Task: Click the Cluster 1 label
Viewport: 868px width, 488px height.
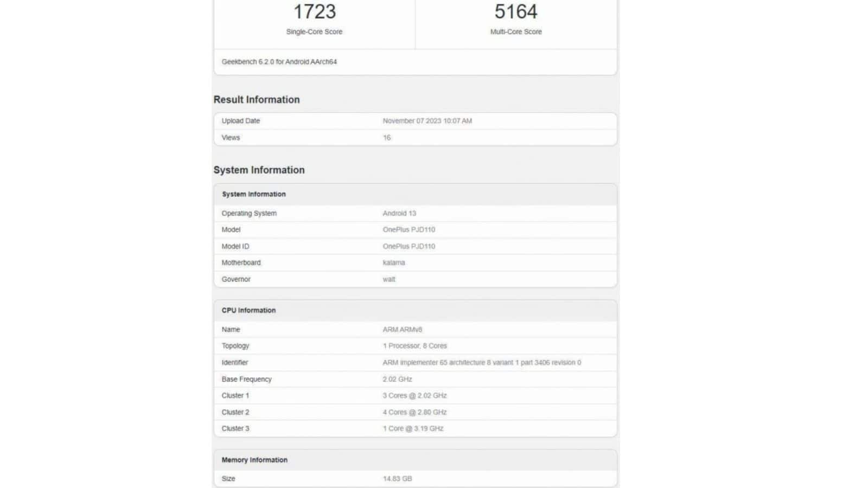Action: [x=235, y=396]
